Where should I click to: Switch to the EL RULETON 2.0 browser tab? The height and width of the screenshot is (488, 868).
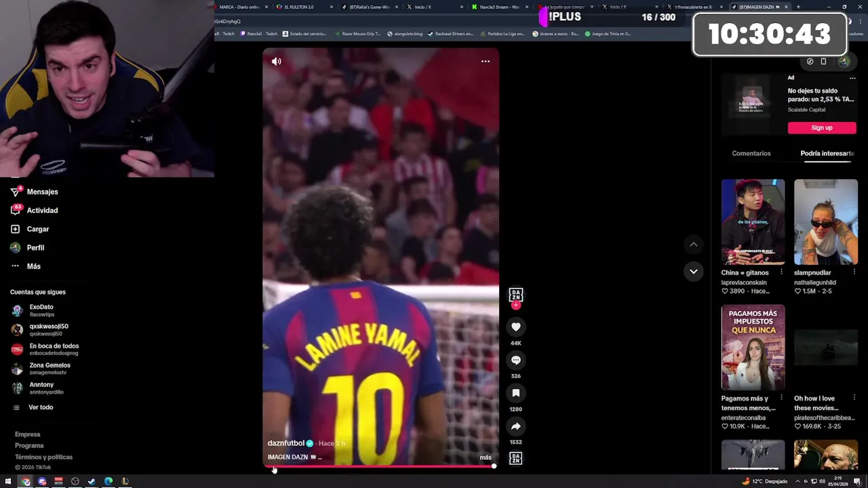click(x=304, y=7)
